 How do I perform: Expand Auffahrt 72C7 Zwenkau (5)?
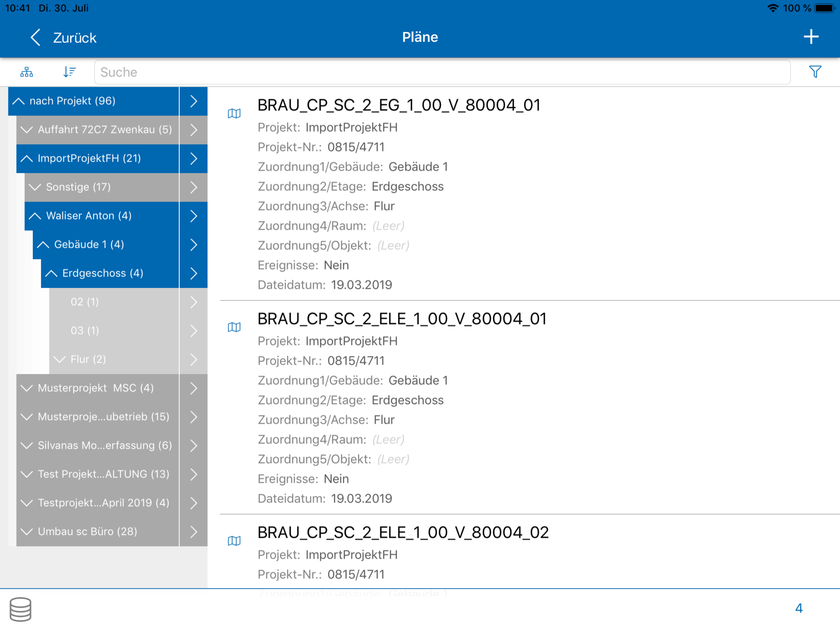[x=26, y=130]
